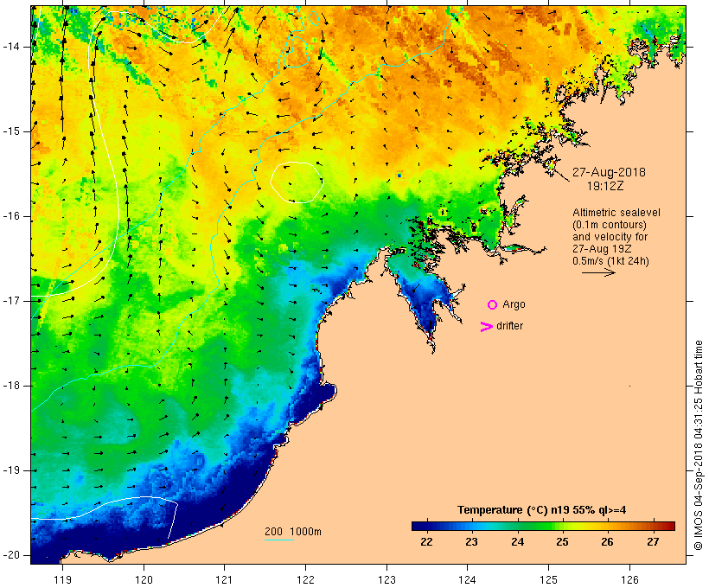Click the 'Altimetric sealevel' caption line
The width and height of the screenshot is (709, 588).
616,213
